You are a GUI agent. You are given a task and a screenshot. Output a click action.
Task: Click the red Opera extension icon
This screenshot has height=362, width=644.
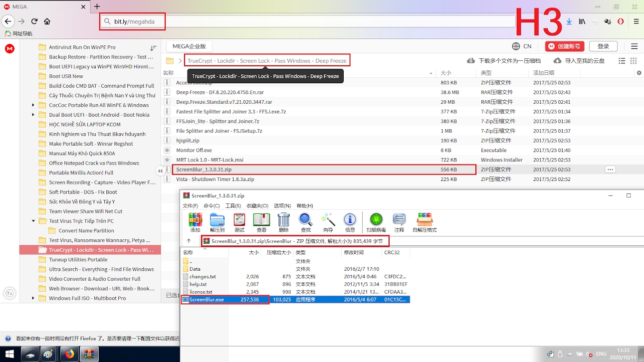point(621,21)
